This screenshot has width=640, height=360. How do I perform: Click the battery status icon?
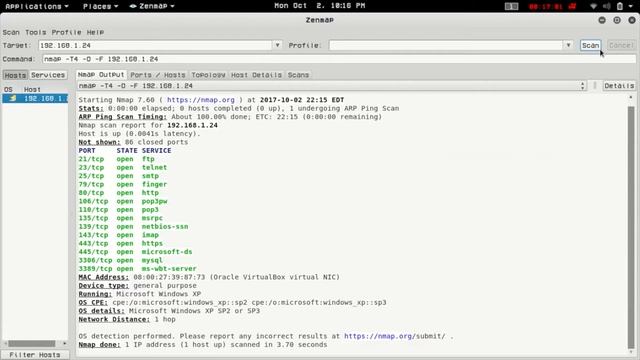click(x=620, y=6)
